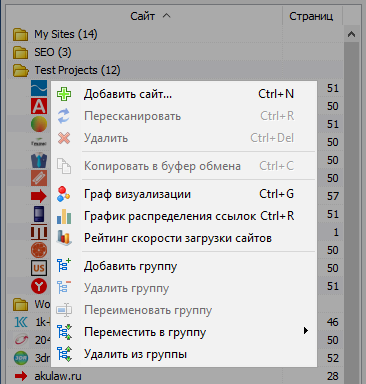The image size is (366, 384).
Task: Click the Add group tree icon
Action: pos(64,266)
